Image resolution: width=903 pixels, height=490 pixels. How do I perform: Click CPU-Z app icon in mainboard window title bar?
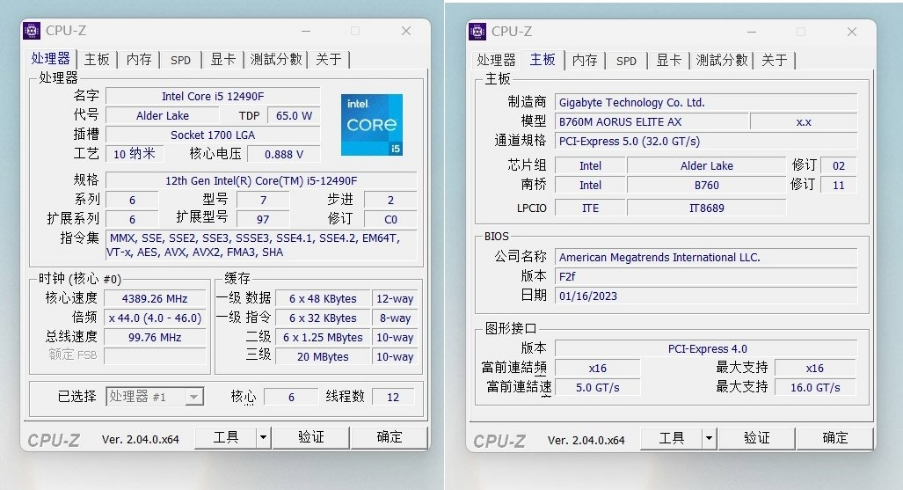[478, 31]
